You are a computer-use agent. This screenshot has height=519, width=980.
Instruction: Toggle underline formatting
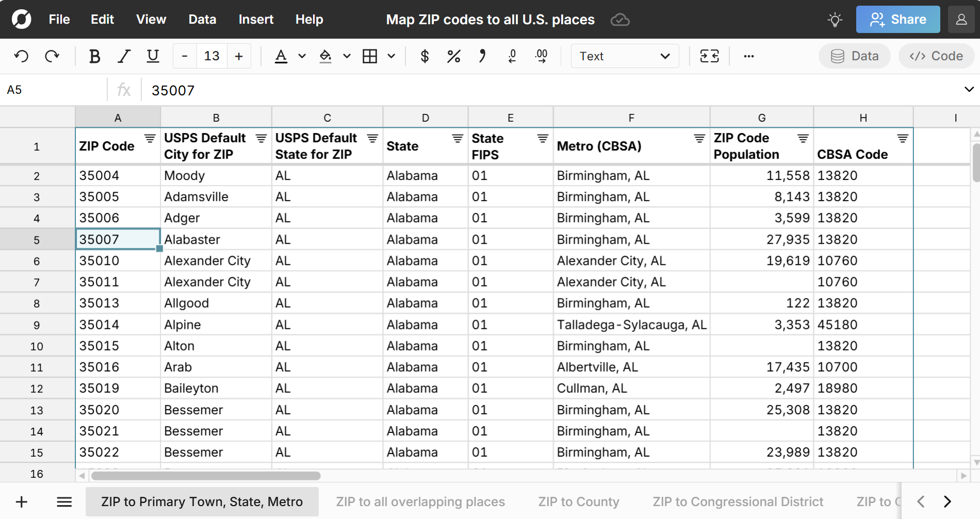[x=153, y=56]
